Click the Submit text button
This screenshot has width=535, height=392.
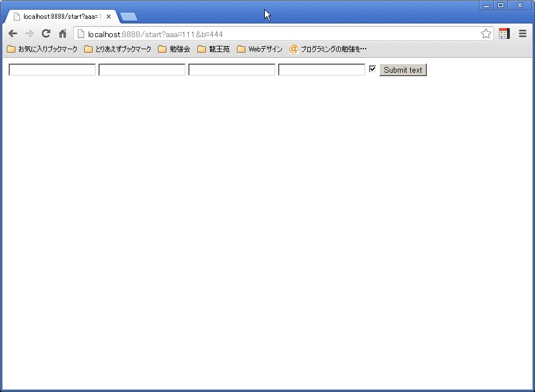point(403,70)
